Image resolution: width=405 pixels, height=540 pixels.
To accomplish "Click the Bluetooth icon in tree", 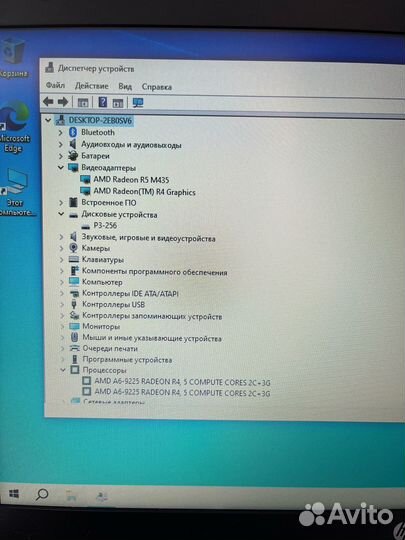I will coord(73,132).
